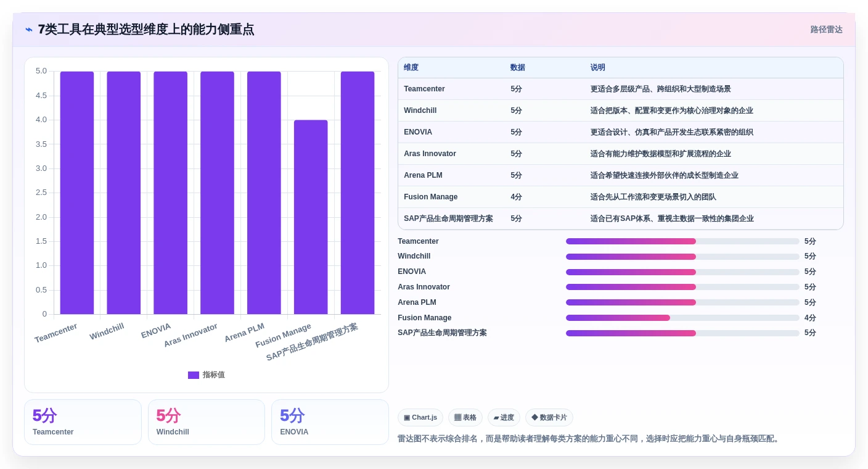
Task: Click the Windchill bar in the chart
Action: click(124, 193)
